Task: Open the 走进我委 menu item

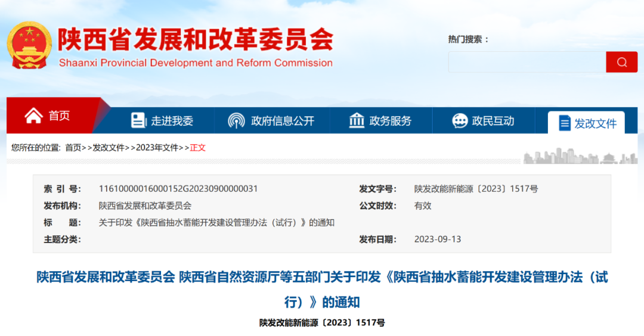Action: (x=172, y=121)
